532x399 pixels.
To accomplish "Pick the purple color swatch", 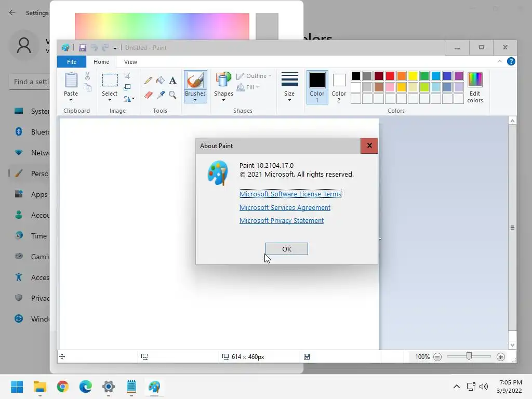I will (459, 76).
